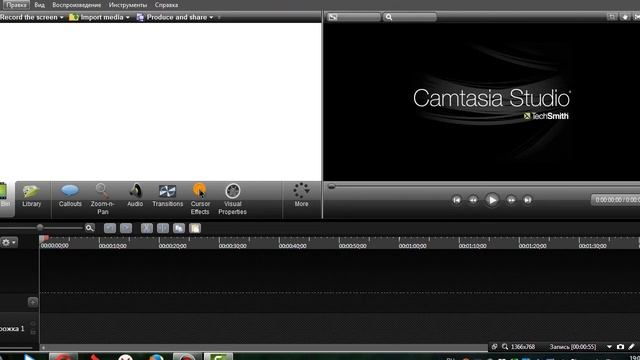Viewport: 640px width, 360px height.
Task: Open the Visual Properties tab
Action: pyautogui.click(x=232, y=199)
